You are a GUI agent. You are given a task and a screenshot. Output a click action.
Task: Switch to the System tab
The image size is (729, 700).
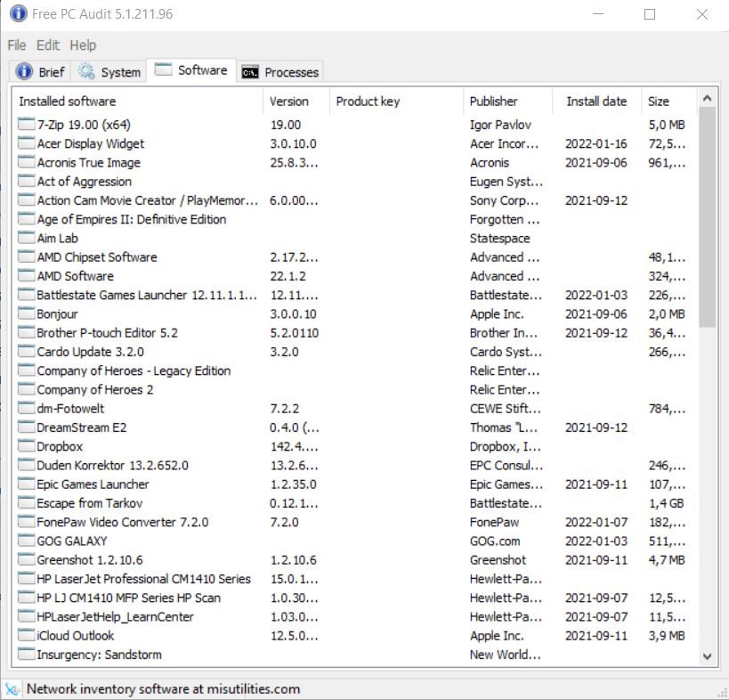point(109,71)
